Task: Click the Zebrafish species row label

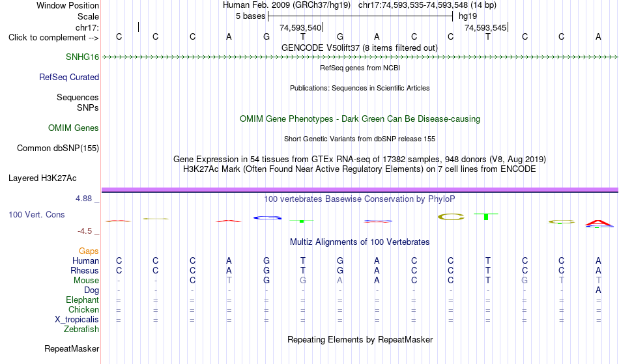Action: 81,329
